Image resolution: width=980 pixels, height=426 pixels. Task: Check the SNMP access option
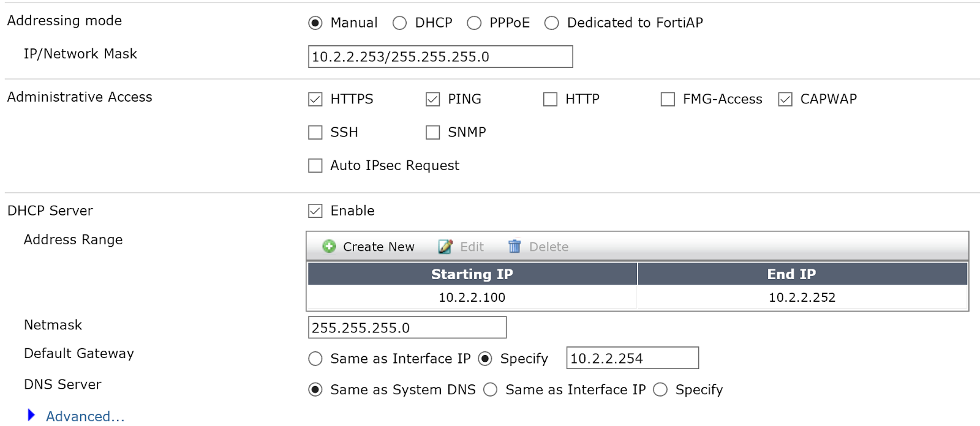[433, 132]
